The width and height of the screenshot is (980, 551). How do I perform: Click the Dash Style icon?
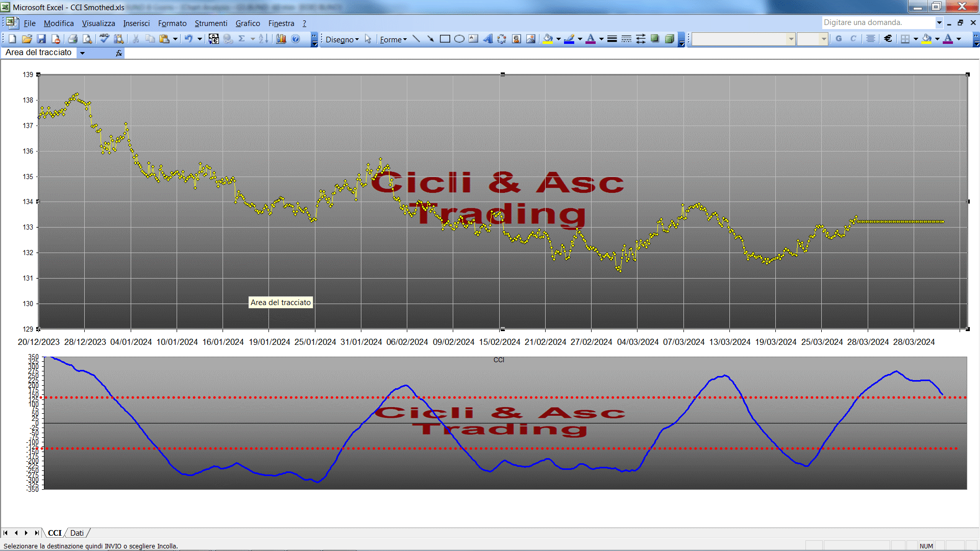[x=626, y=39]
